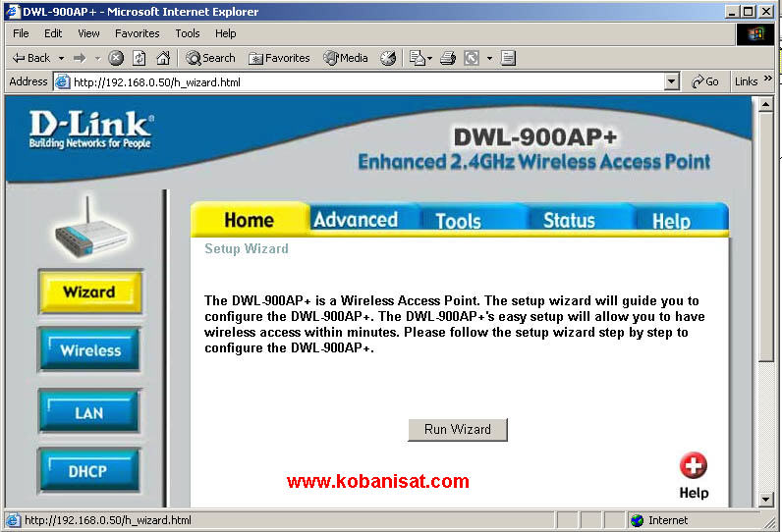Click the Back arrow toolbar button
This screenshot has width=782, height=532.
(x=30, y=58)
